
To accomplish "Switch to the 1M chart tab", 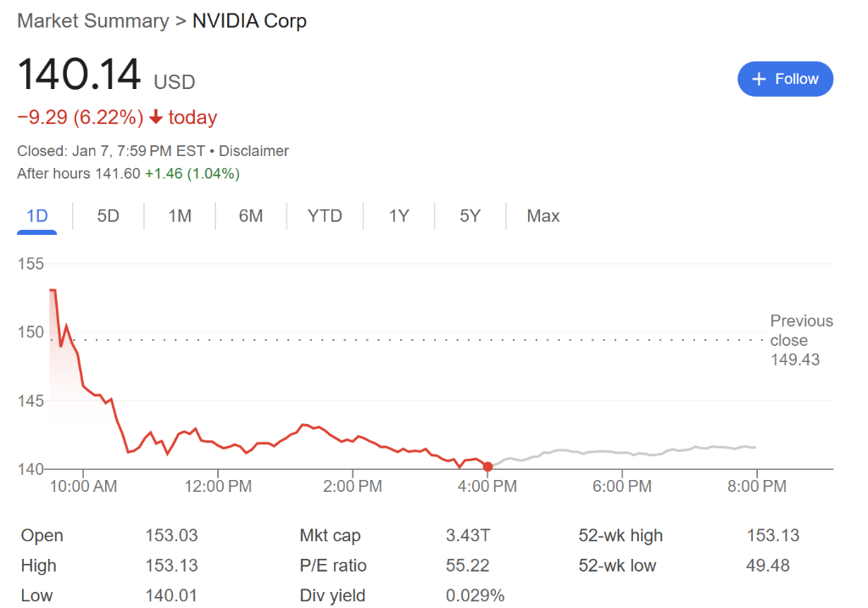I will (x=180, y=216).
